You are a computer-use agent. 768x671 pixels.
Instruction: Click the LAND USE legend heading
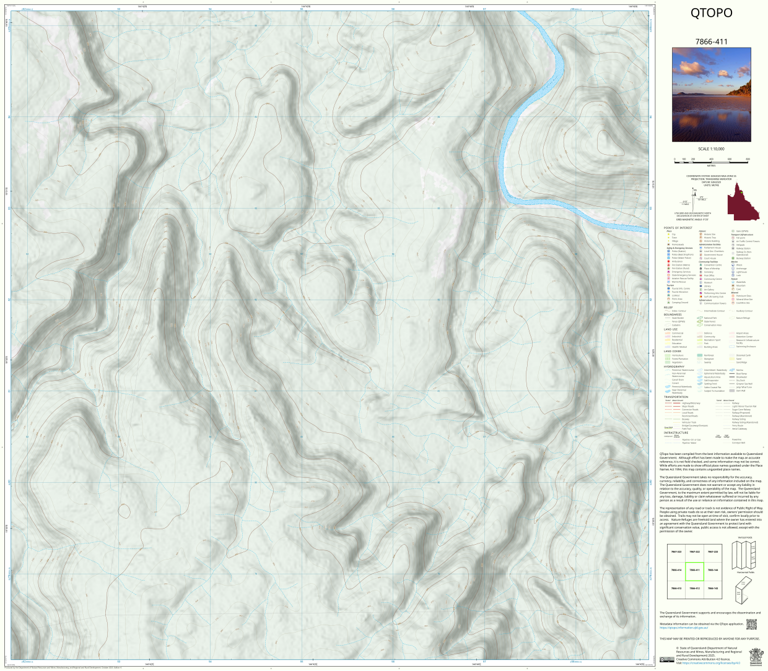coord(671,329)
